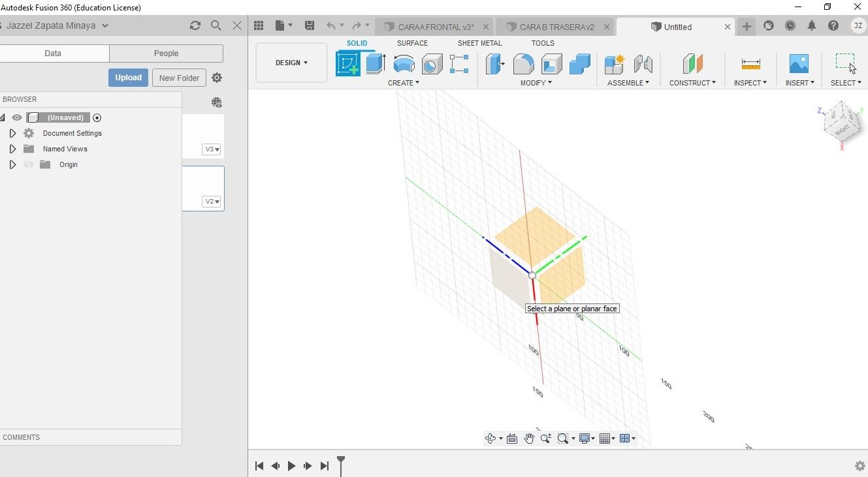Expand the Document Settings node

(12, 133)
